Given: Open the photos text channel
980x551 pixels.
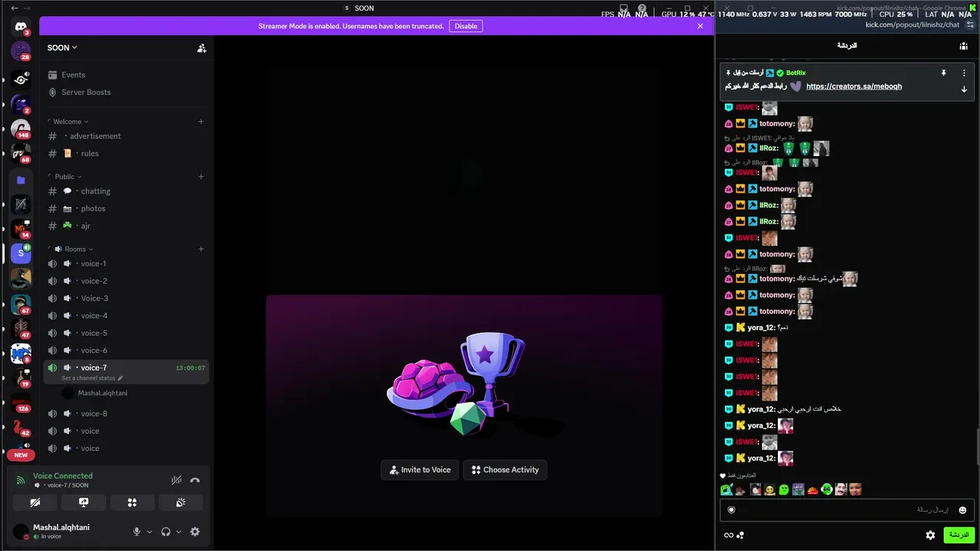Looking at the screenshot, I should coord(126,208).
